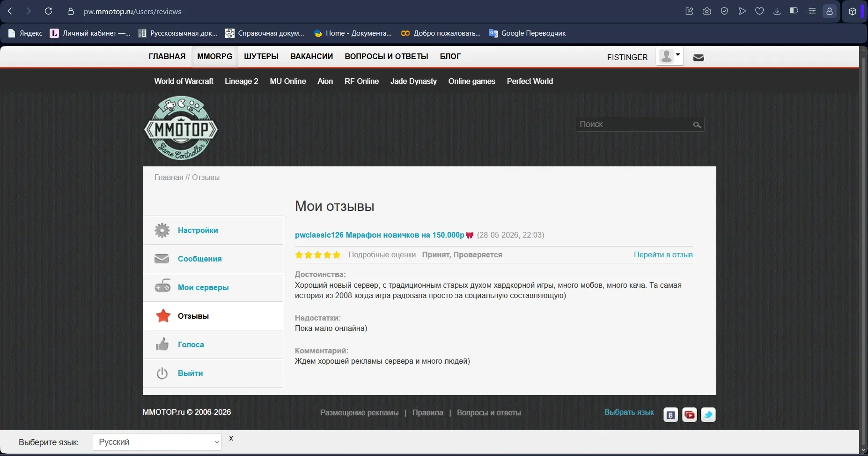Go back with the browser back arrow

pyautogui.click(x=10, y=11)
